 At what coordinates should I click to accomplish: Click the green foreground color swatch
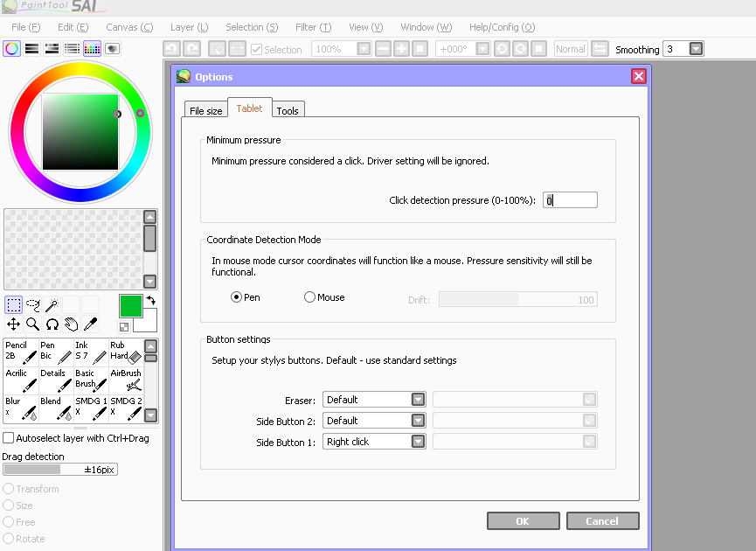(130, 306)
